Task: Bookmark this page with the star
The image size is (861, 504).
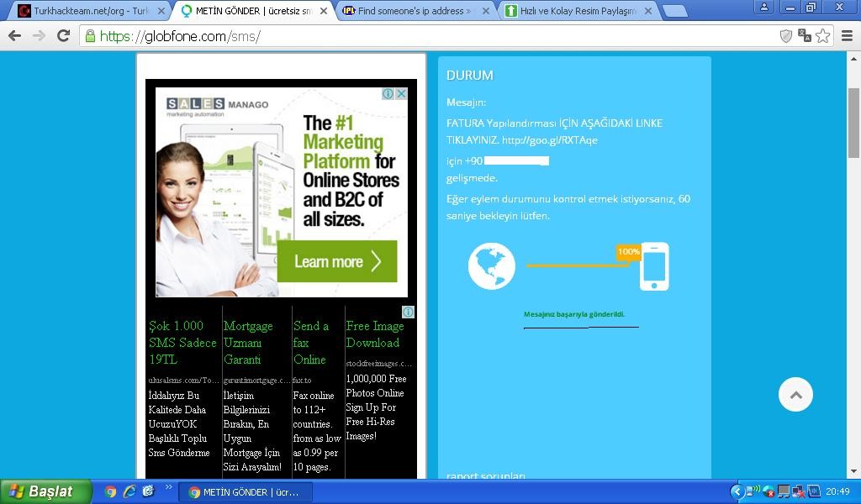Action: tap(822, 36)
